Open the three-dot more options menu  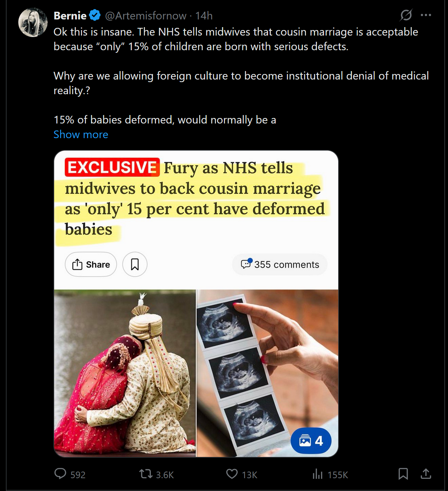426,15
